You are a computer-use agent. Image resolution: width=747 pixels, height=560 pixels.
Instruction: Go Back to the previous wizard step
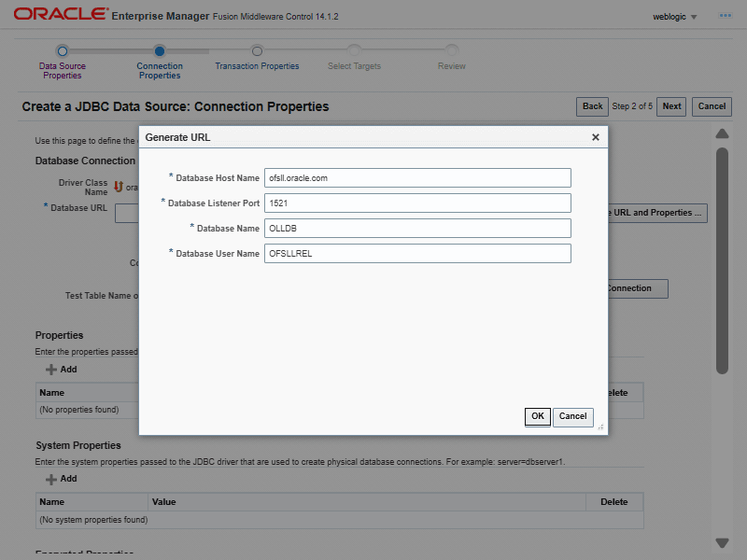tap(592, 106)
